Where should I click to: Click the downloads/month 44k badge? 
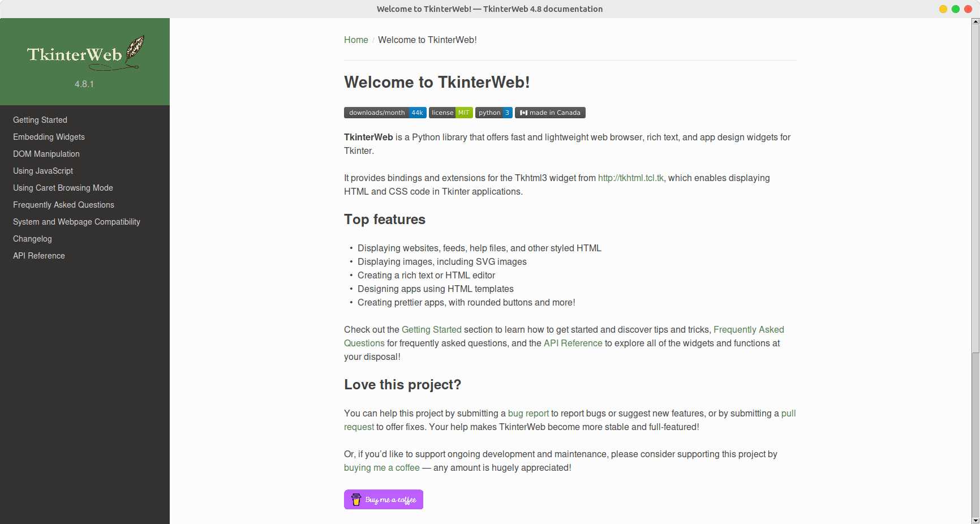tap(385, 113)
